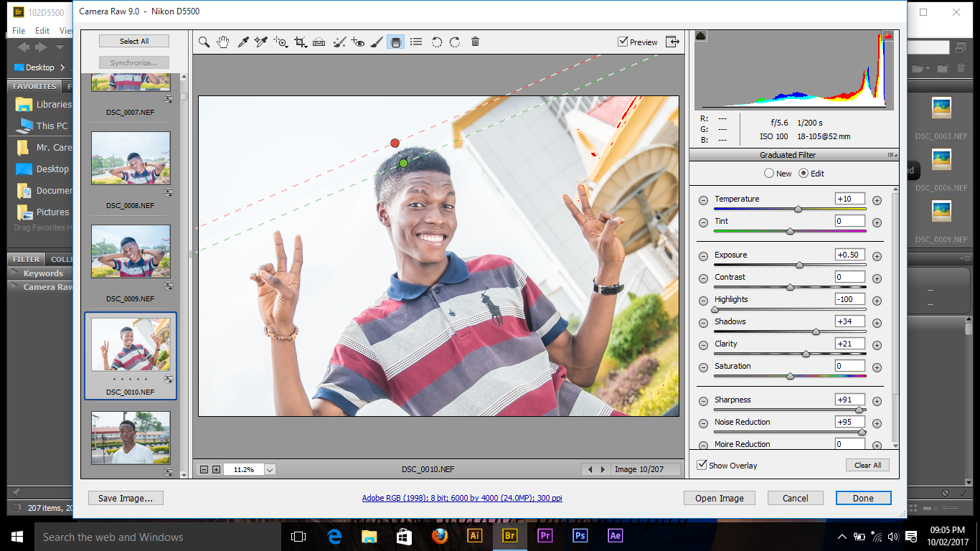980x551 pixels.
Task: Click minus icon beside Clarity
Action: coord(703,346)
